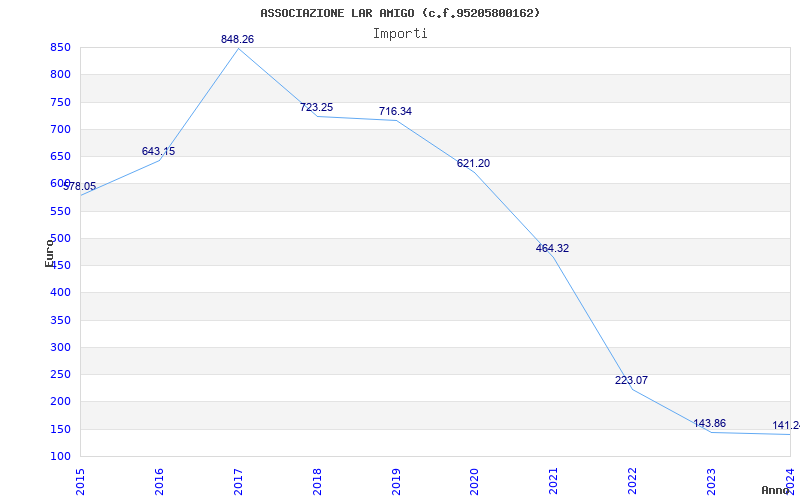Click the 141.24 data label for 2024
Screen dimensions: 800x500
(786, 426)
